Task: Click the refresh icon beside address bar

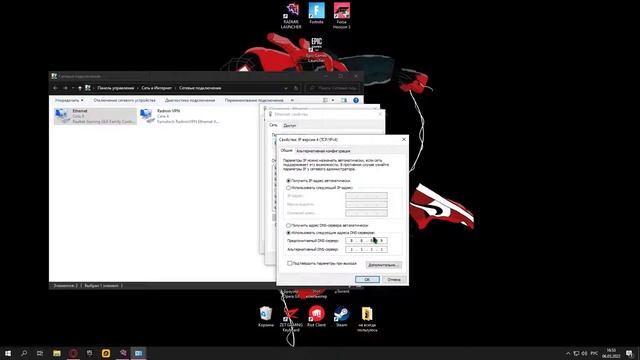Action: point(296,88)
